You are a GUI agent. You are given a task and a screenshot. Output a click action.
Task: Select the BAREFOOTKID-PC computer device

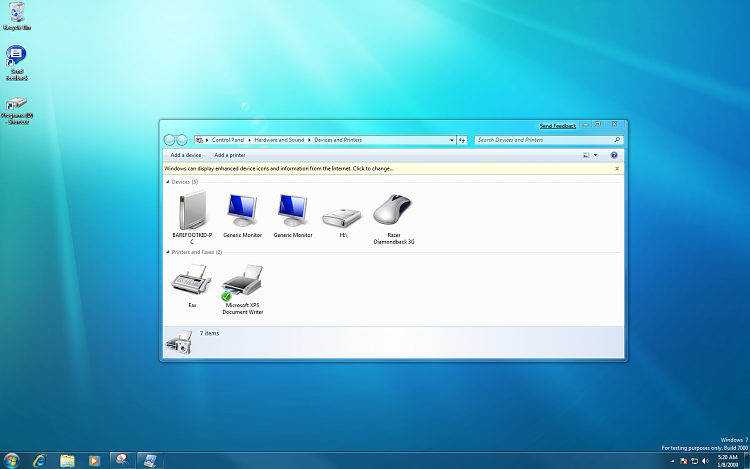tap(192, 217)
